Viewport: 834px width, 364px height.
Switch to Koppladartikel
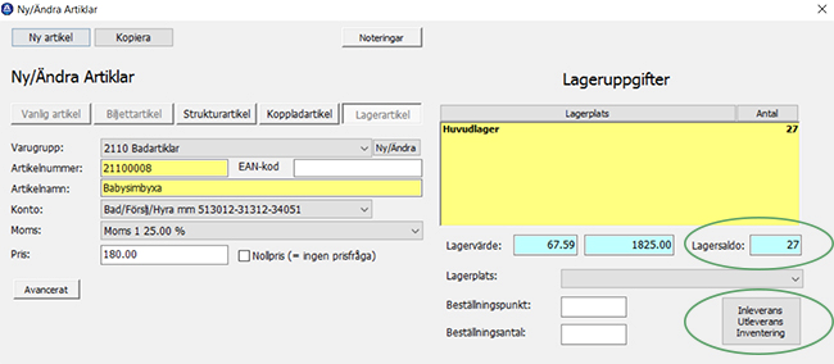pos(299,114)
